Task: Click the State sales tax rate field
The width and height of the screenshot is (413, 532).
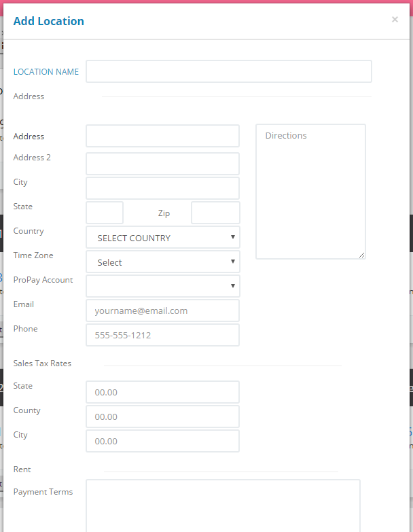Action: click(162, 392)
